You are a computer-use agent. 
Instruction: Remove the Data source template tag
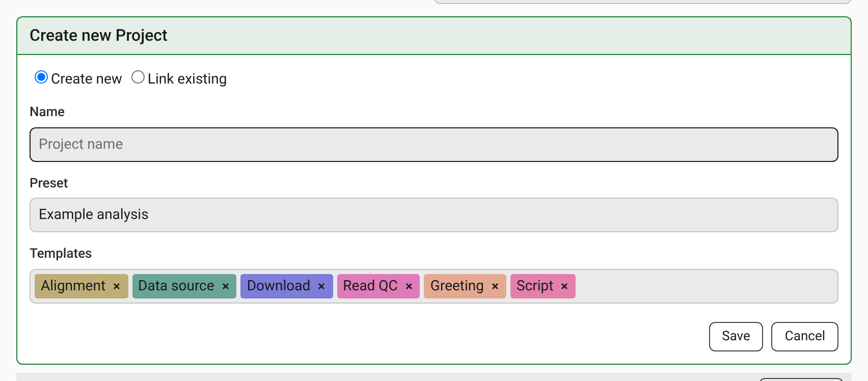click(x=226, y=286)
